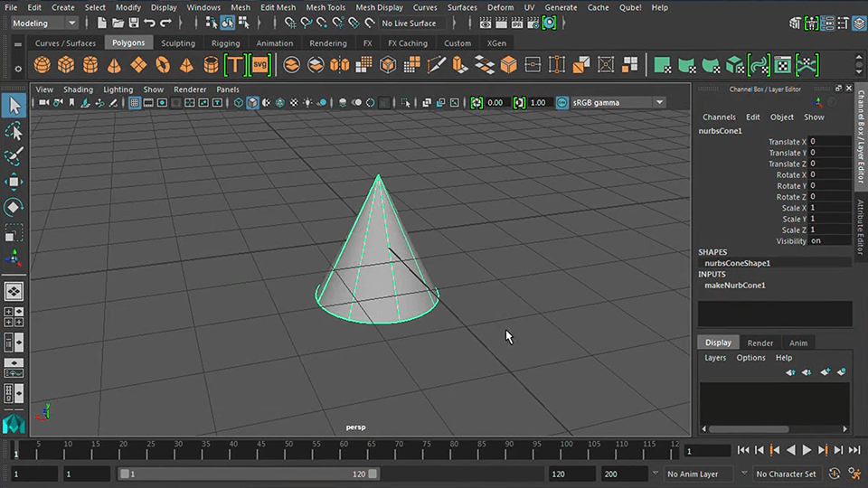Click the Extrude shelf icon
The height and width of the screenshot is (488, 868).
click(x=460, y=65)
